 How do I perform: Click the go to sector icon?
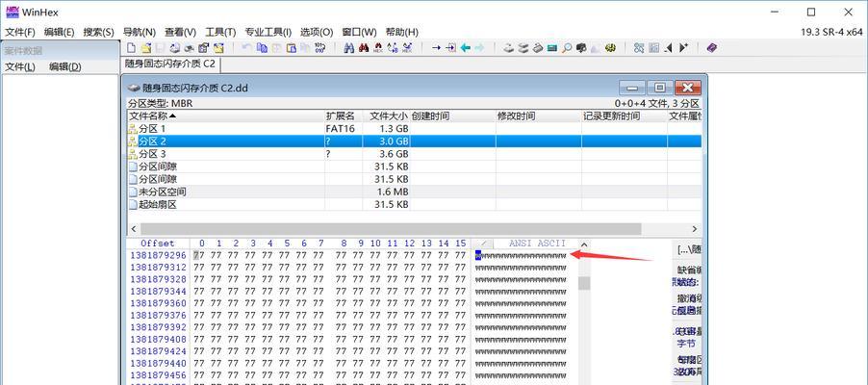tap(450, 47)
